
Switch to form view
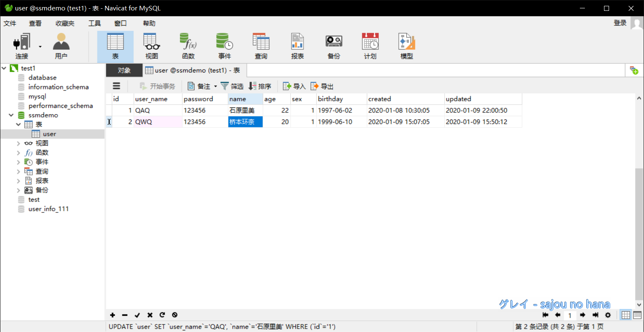[637, 315]
